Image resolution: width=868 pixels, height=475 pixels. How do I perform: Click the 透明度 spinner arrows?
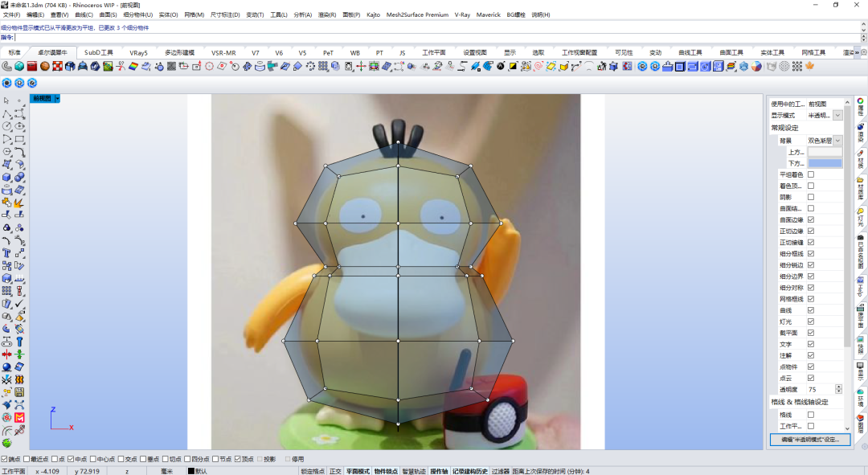(x=838, y=389)
